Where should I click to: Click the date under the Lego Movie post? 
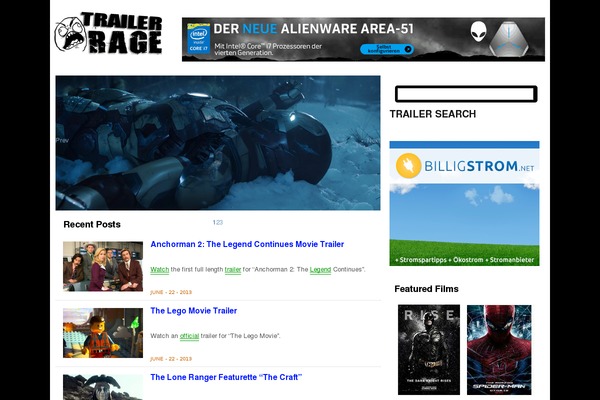(x=171, y=359)
